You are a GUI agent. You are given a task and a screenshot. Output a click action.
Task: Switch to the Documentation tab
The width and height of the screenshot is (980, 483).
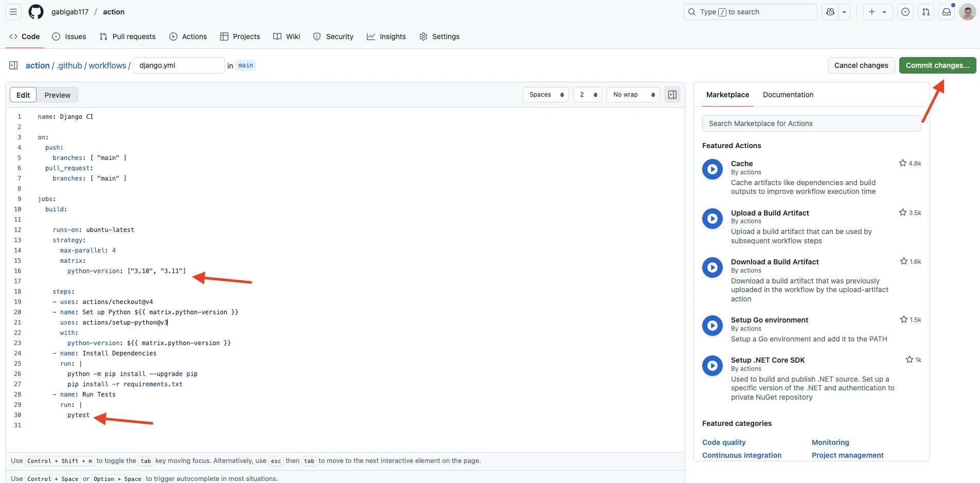788,95
